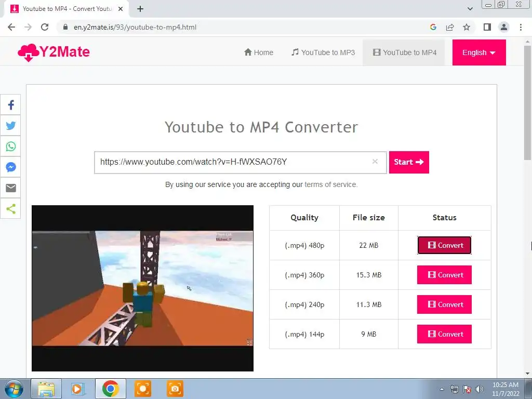Toggle the browser side panel
The width and height of the screenshot is (532, 399).
tap(487, 27)
